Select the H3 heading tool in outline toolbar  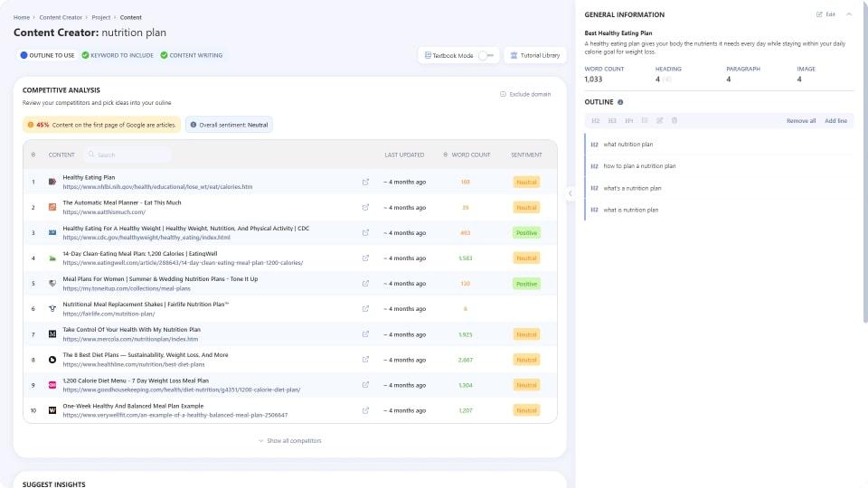click(612, 120)
